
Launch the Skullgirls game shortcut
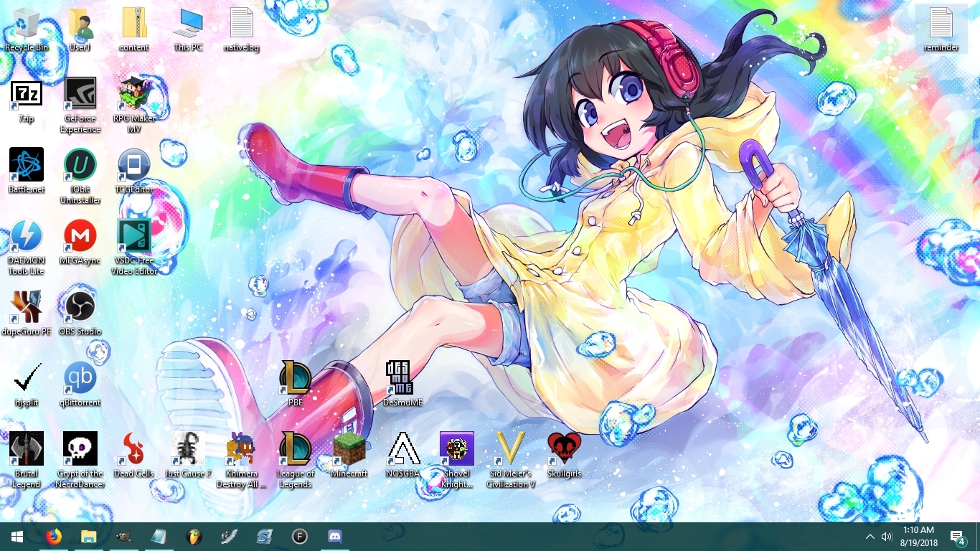[x=565, y=455]
